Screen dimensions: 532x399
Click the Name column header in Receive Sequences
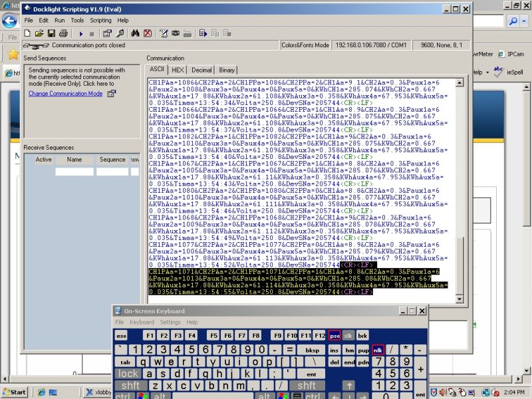coord(74,160)
